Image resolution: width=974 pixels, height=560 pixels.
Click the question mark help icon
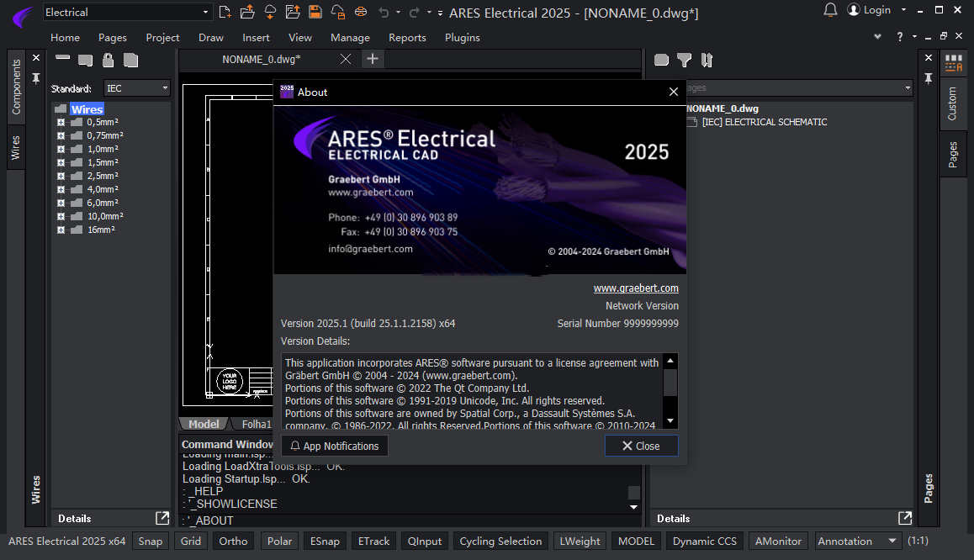pyautogui.click(x=899, y=37)
